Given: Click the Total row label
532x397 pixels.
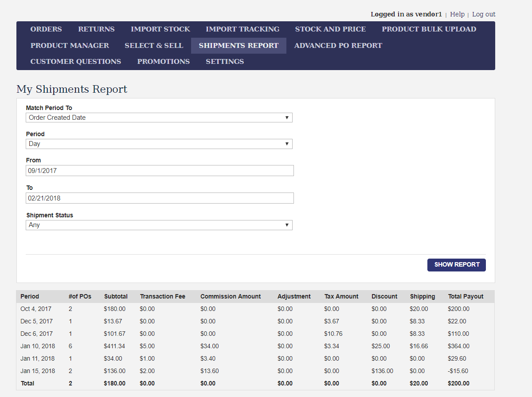Looking at the screenshot, I should [27, 383].
